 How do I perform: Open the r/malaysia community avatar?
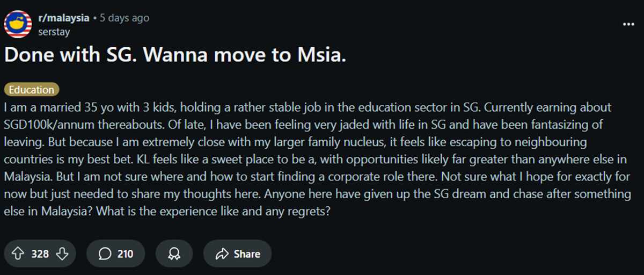pos(18,24)
